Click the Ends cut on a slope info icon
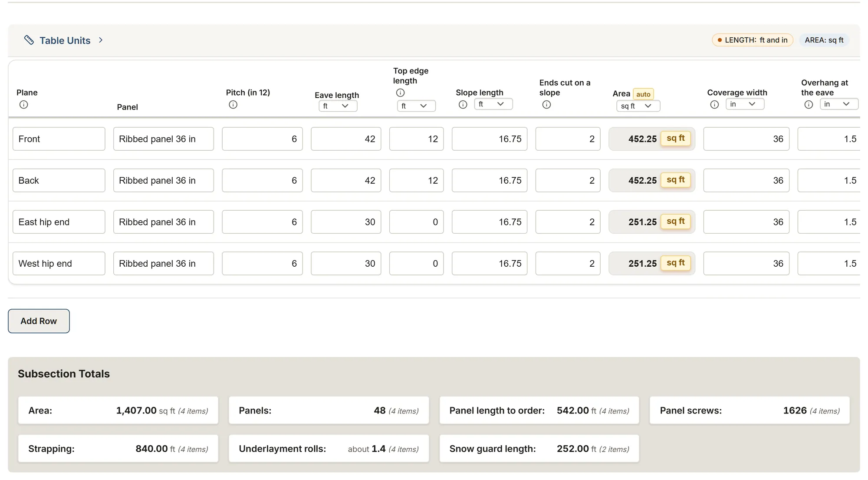The width and height of the screenshot is (868, 480). (x=547, y=105)
